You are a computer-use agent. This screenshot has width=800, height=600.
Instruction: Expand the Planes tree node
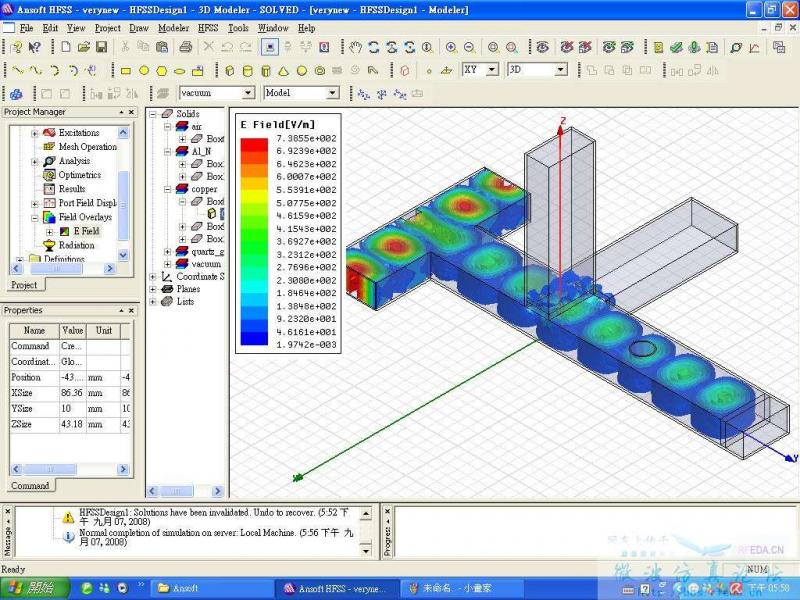pos(153,289)
